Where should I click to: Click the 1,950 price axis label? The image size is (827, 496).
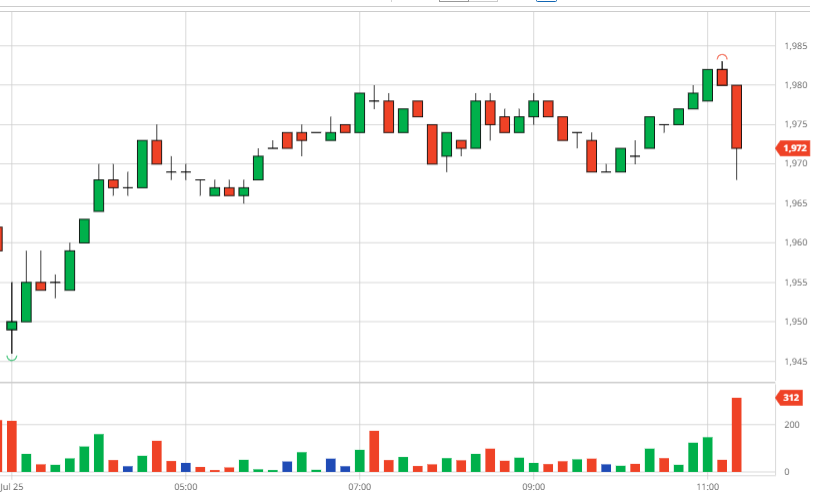coord(796,322)
